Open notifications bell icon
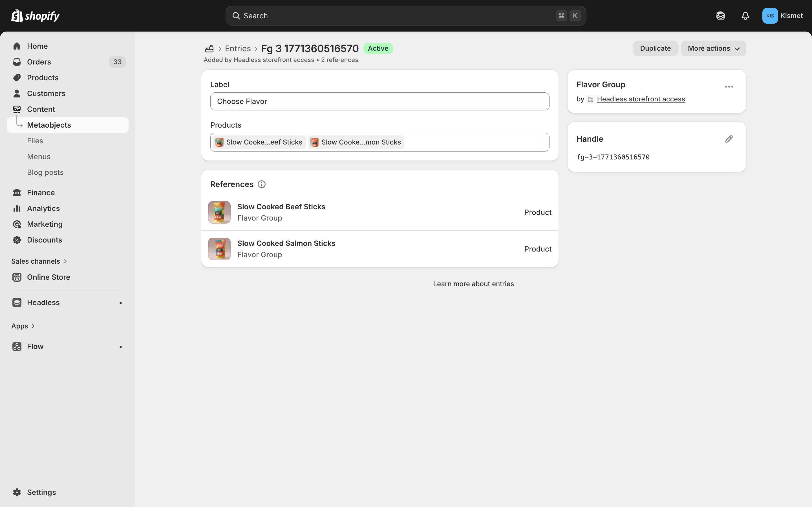 click(745, 16)
